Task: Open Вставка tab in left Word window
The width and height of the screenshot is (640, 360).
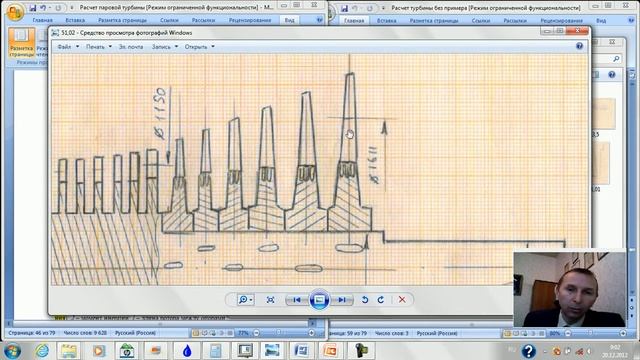Action: point(75,20)
